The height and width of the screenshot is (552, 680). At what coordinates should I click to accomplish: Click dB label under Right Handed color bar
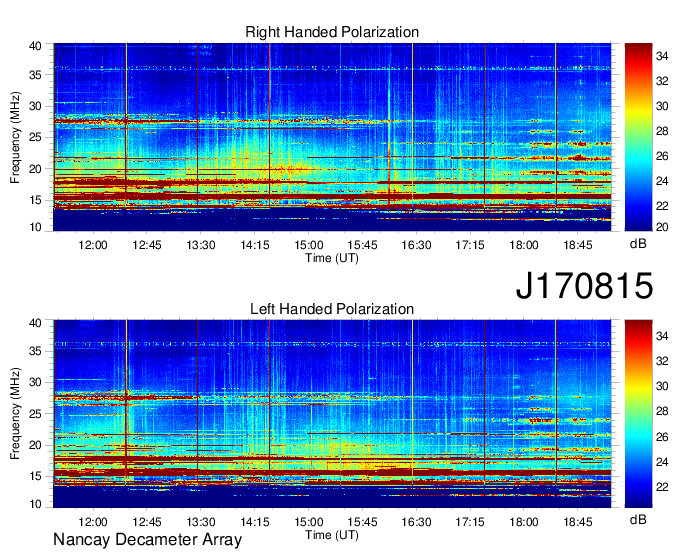[x=638, y=244]
